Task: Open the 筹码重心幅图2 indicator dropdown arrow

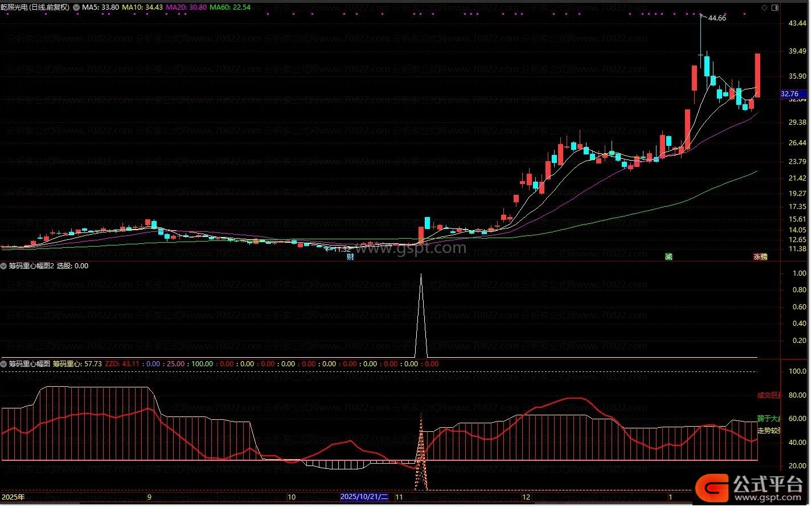Action: tap(4, 266)
